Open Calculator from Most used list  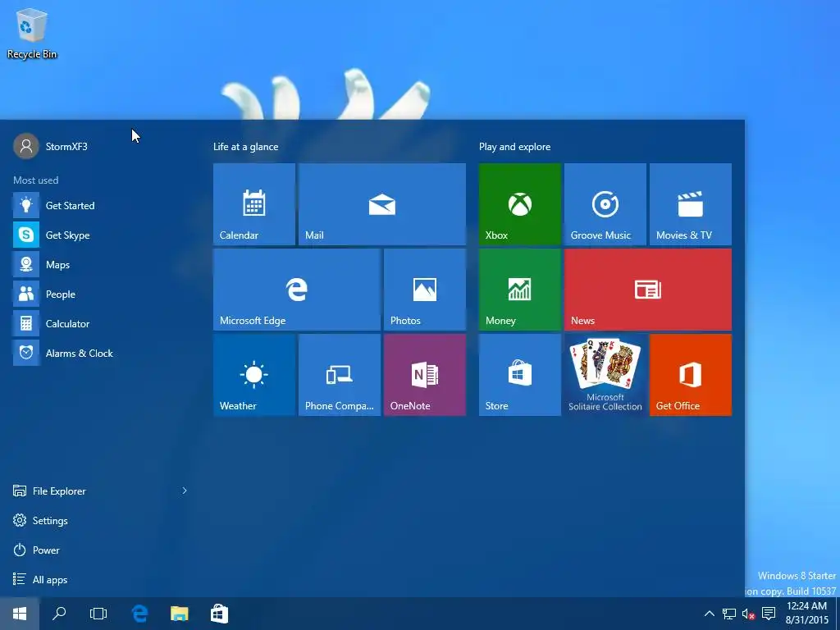(x=100, y=323)
